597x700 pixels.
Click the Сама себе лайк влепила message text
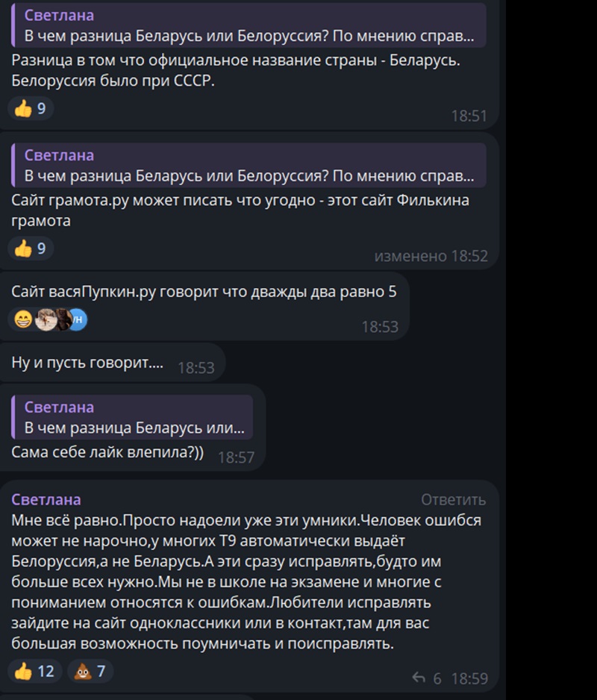[107, 452]
